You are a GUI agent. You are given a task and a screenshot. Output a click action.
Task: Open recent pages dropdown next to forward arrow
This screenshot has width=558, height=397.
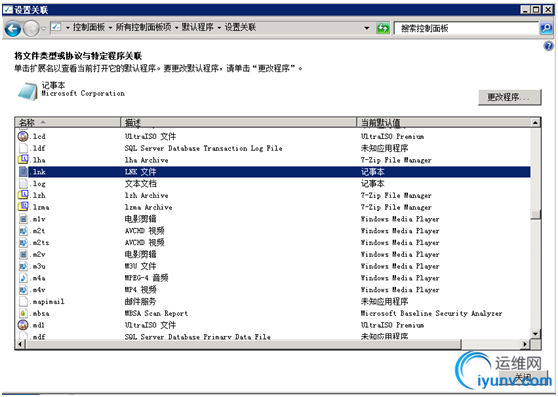pyautogui.click(x=44, y=28)
